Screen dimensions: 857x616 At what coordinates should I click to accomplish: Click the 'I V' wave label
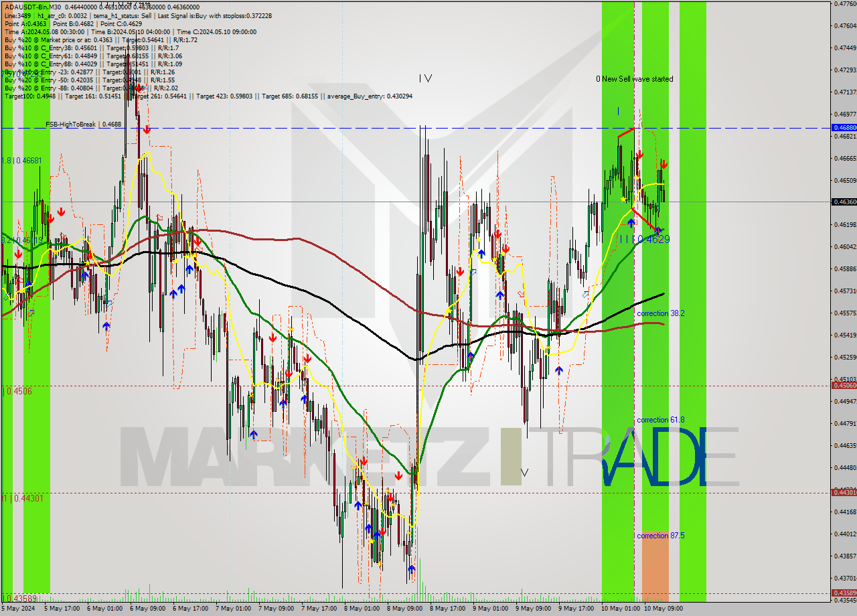pos(425,78)
